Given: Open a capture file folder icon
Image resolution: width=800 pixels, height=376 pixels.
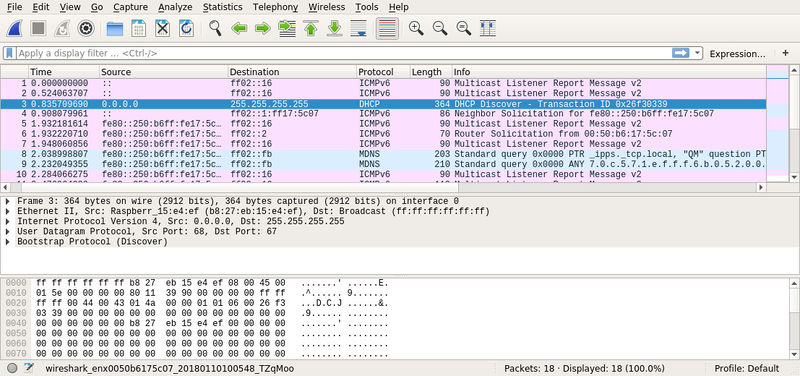Looking at the screenshot, I should (x=115, y=29).
